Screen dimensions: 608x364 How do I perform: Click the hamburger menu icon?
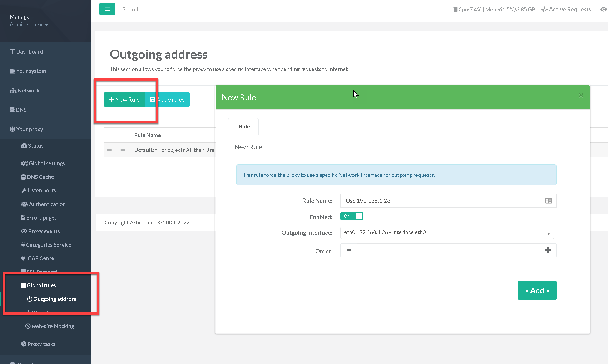[x=107, y=9]
